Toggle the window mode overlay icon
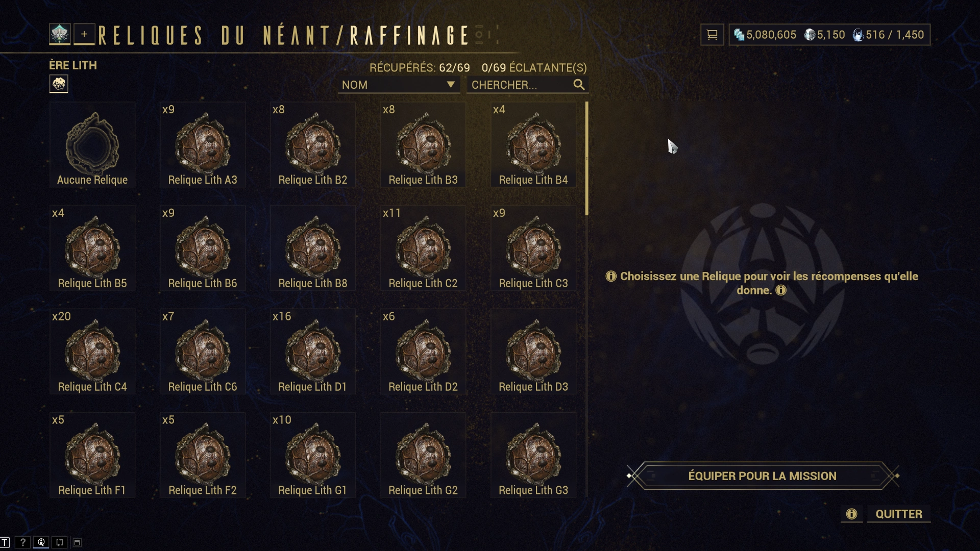 (x=77, y=542)
